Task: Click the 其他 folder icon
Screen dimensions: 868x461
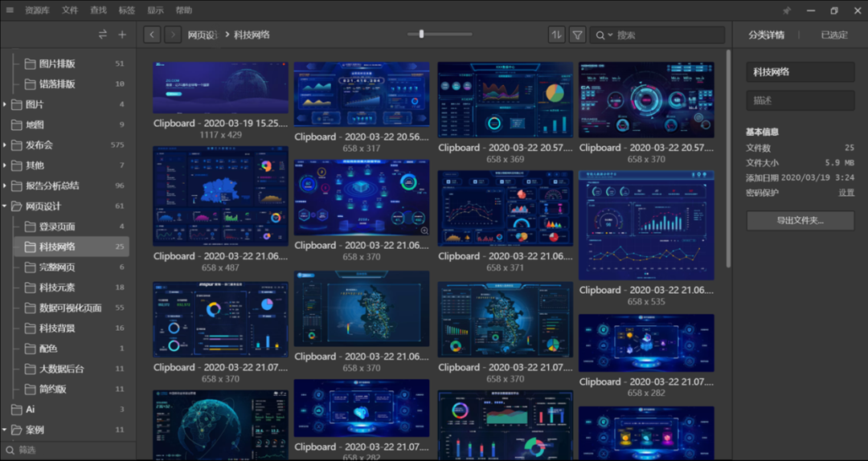Action: (17, 165)
